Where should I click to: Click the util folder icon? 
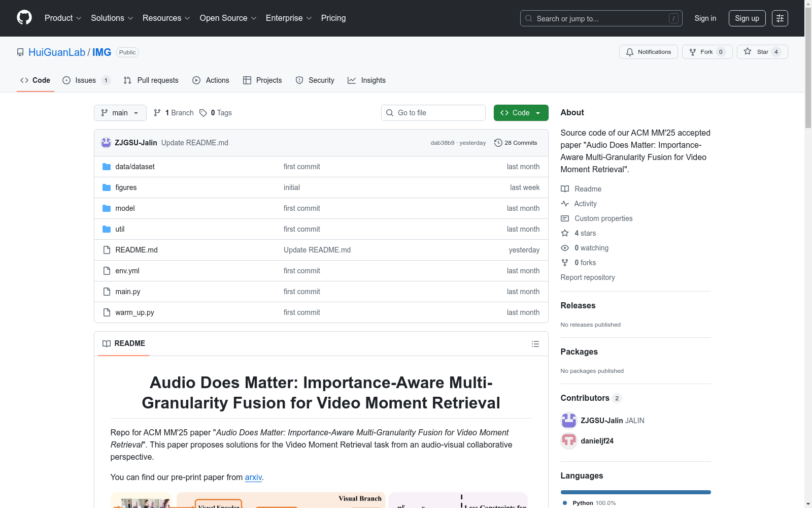click(x=107, y=229)
